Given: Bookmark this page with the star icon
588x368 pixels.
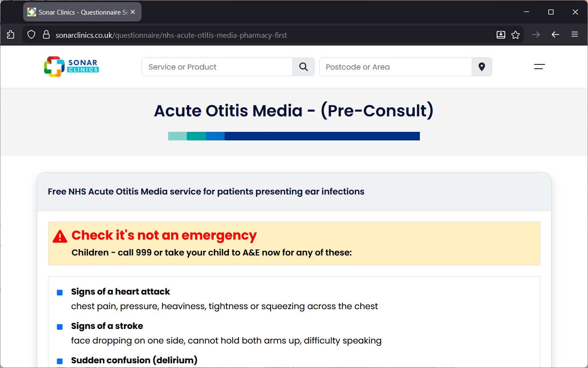Looking at the screenshot, I should (516, 35).
